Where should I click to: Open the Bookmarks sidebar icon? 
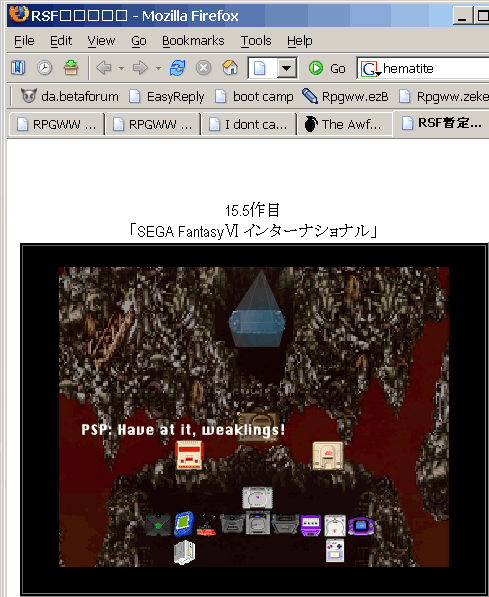point(18,68)
